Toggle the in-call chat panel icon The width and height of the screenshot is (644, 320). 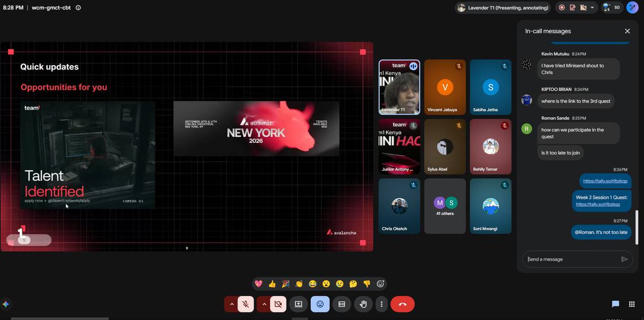click(x=616, y=304)
